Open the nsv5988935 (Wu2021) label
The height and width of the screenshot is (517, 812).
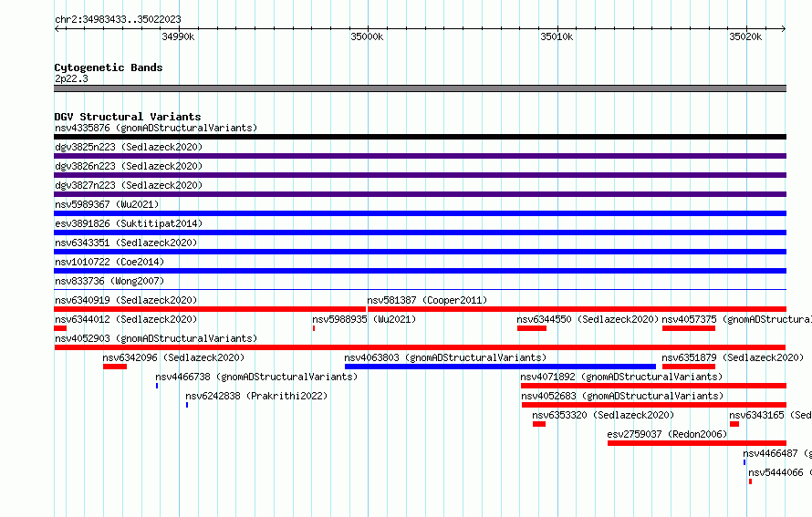click(364, 319)
